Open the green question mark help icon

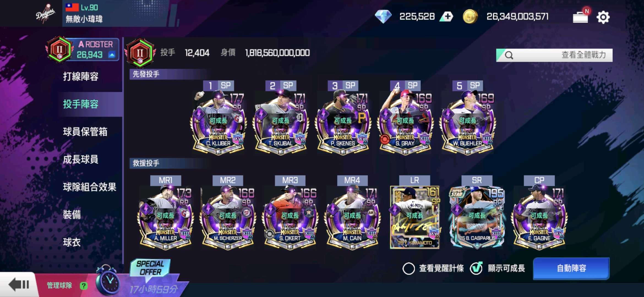pyautogui.click(x=83, y=286)
